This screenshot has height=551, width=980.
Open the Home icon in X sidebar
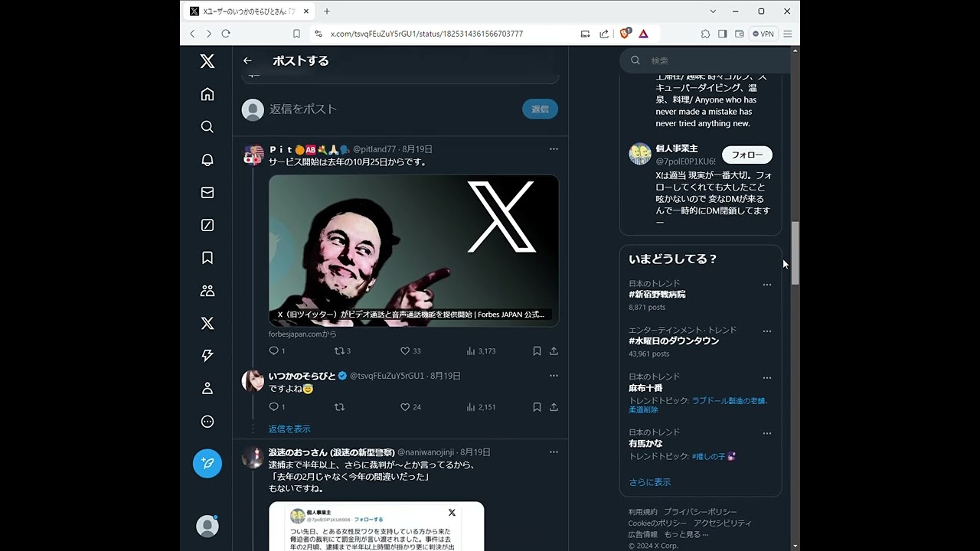pyautogui.click(x=207, y=94)
